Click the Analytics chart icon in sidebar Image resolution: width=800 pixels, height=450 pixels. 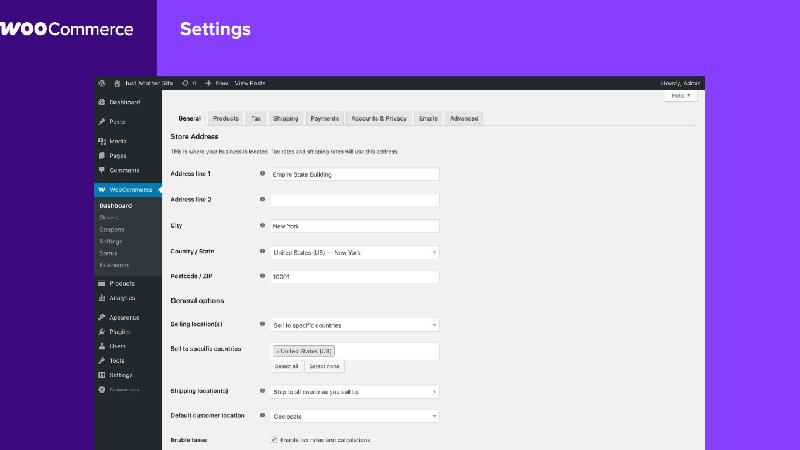[102, 298]
